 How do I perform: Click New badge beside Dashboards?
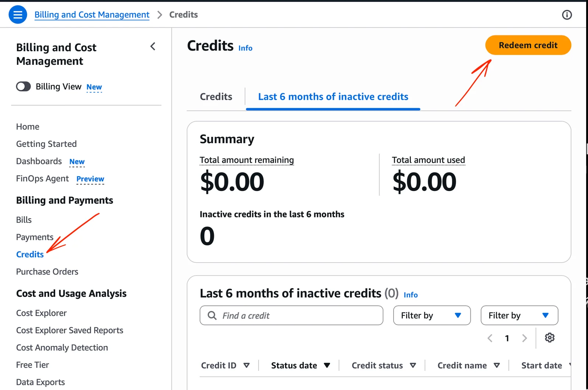click(77, 162)
